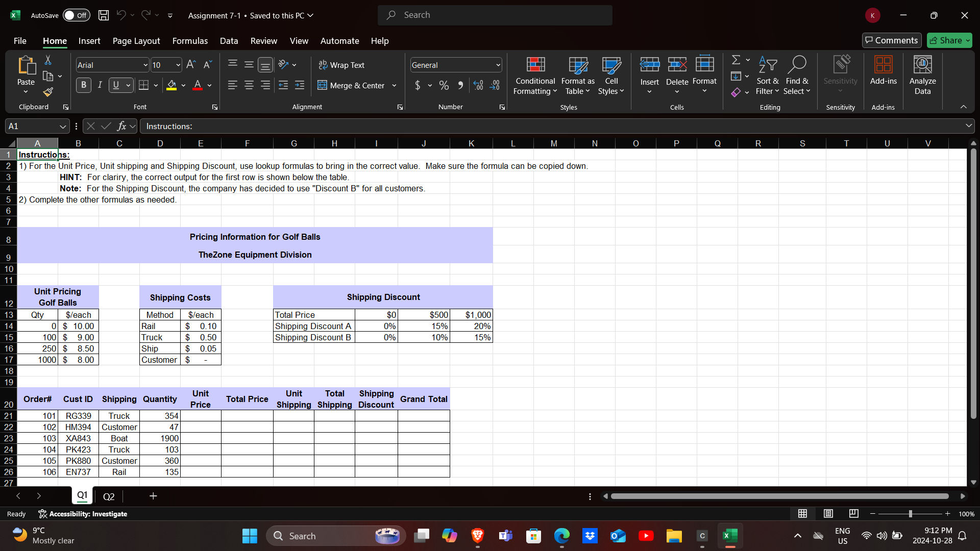Open the Formulas ribbon tab
980x551 pixels.
[x=190, y=41]
